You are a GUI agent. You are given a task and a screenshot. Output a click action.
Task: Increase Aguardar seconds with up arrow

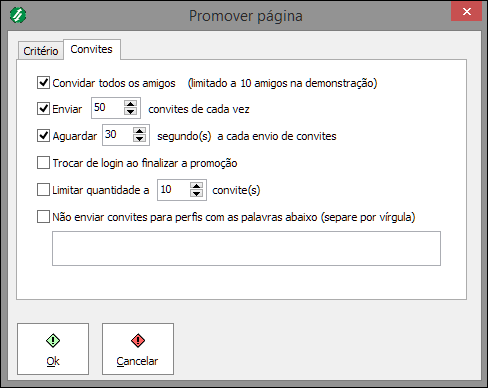139,131
